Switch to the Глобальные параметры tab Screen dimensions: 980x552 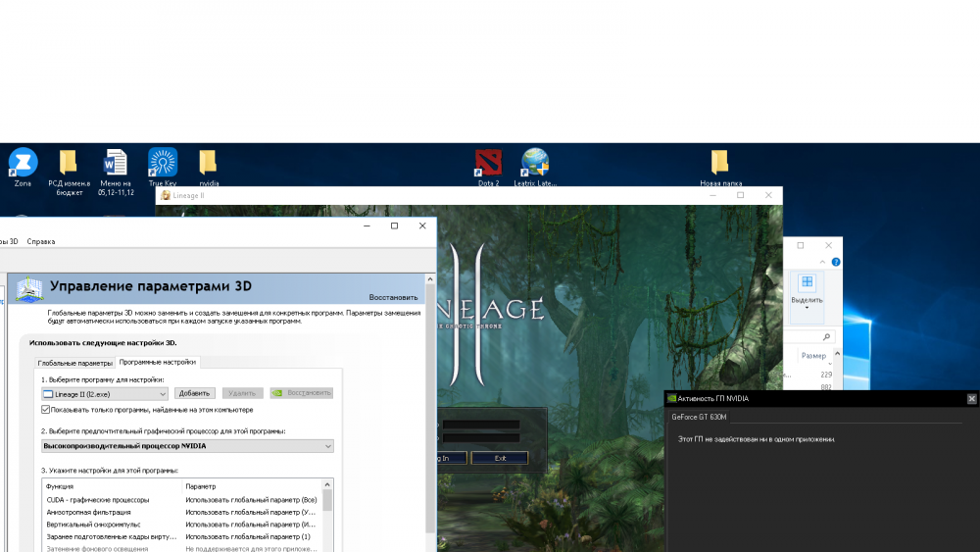pyautogui.click(x=75, y=363)
